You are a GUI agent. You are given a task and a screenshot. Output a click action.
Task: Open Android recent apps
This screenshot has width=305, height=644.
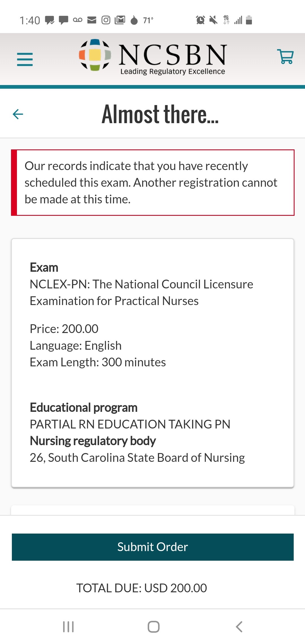pyautogui.click(x=68, y=626)
